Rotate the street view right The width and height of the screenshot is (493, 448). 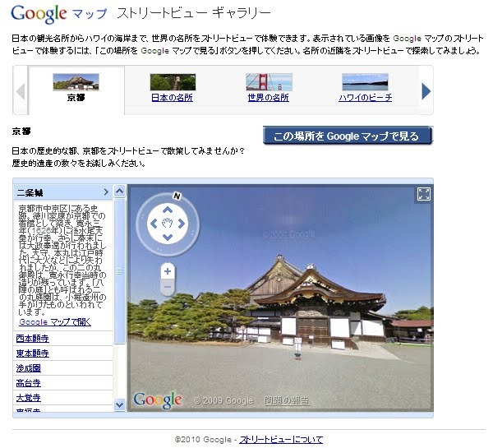(x=182, y=224)
